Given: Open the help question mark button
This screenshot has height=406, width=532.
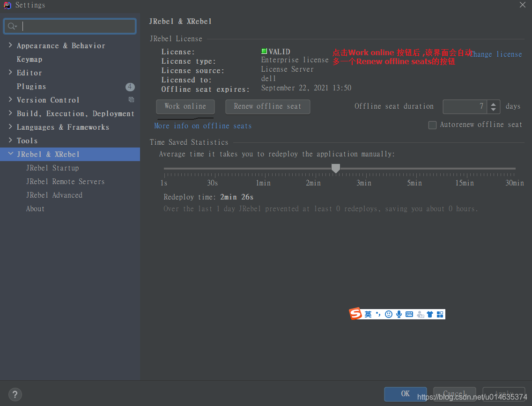Looking at the screenshot, I should click(15, 394).
